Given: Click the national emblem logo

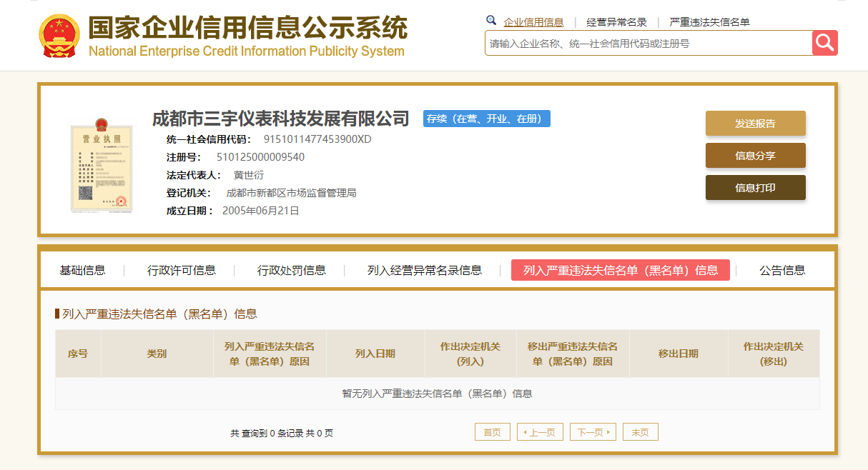Looking at the screenshot, I should point(59,36).
